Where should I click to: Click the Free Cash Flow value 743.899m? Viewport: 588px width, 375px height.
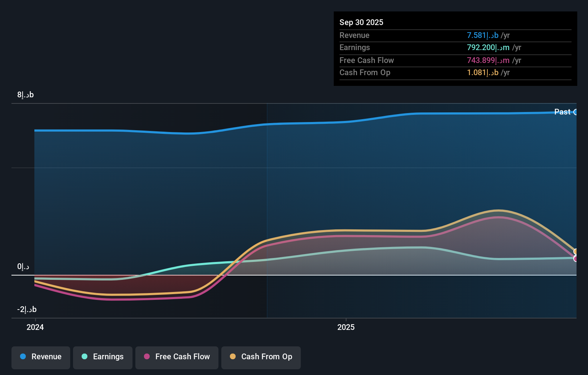click(x=487, y=60)
